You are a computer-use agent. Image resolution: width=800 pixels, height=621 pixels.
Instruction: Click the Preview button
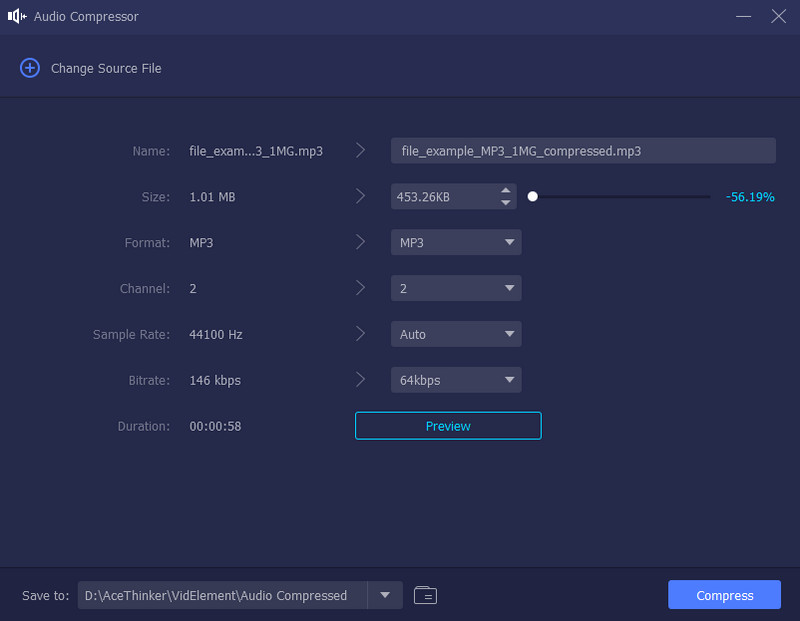(447, 425)
